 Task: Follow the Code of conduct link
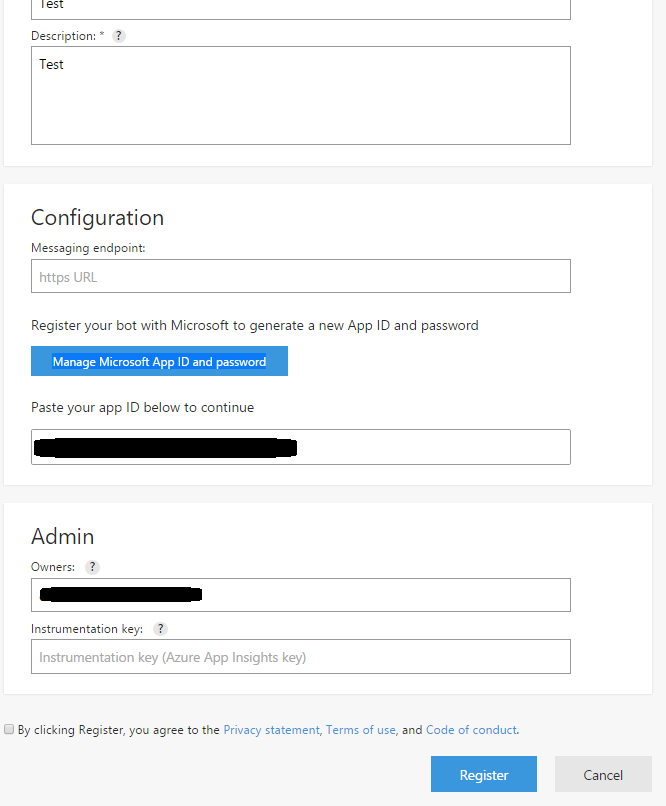471,730
